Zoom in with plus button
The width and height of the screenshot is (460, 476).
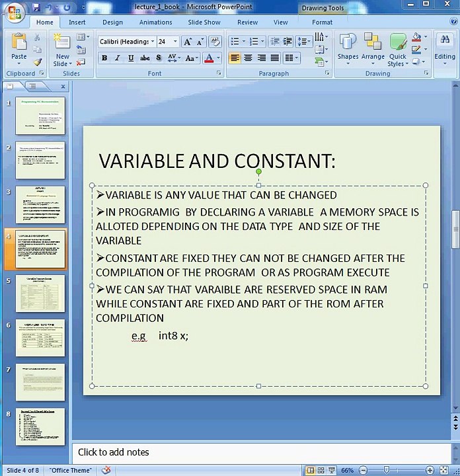click(x=430, y=470)
